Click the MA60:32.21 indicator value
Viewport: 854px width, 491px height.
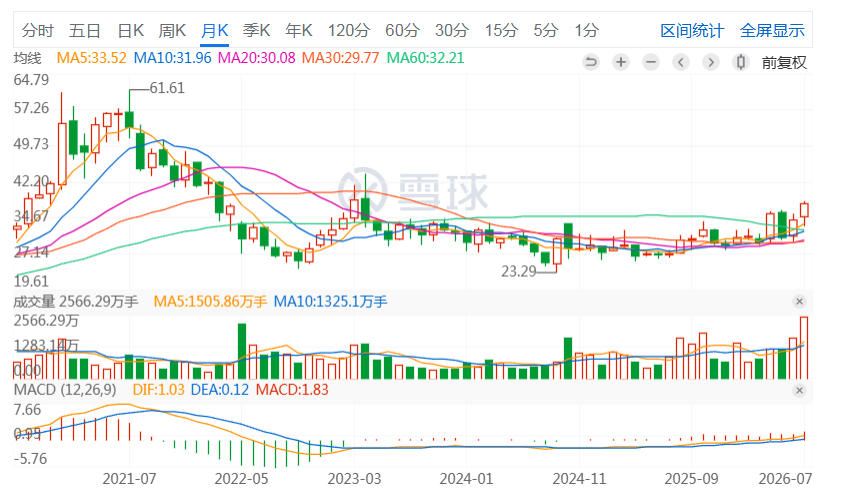coord(425,58)
